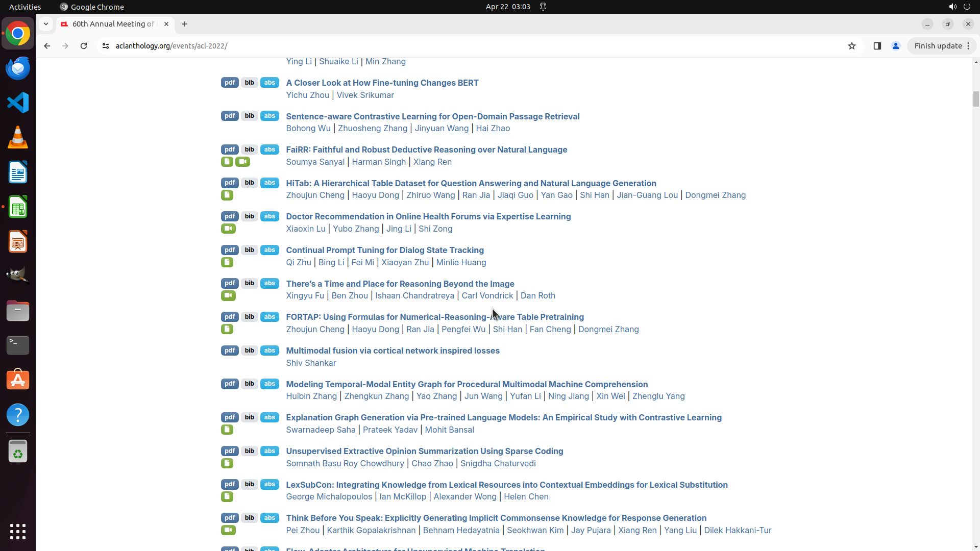The height and width of the screenshot is (551, 980).
Task: Click video icon for FaiRR paper
Action: pyautogui.click(x=242, y=162)
